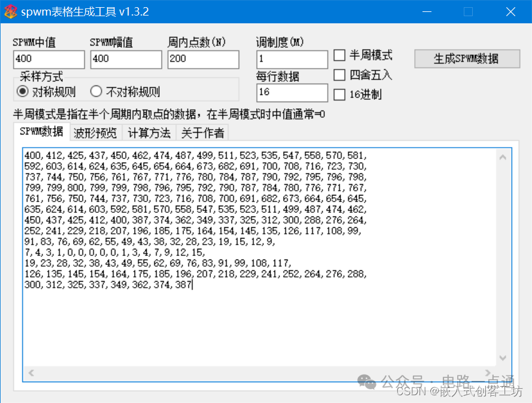
Task: View the 关于作者 about author tab
Action: (202, 132)
